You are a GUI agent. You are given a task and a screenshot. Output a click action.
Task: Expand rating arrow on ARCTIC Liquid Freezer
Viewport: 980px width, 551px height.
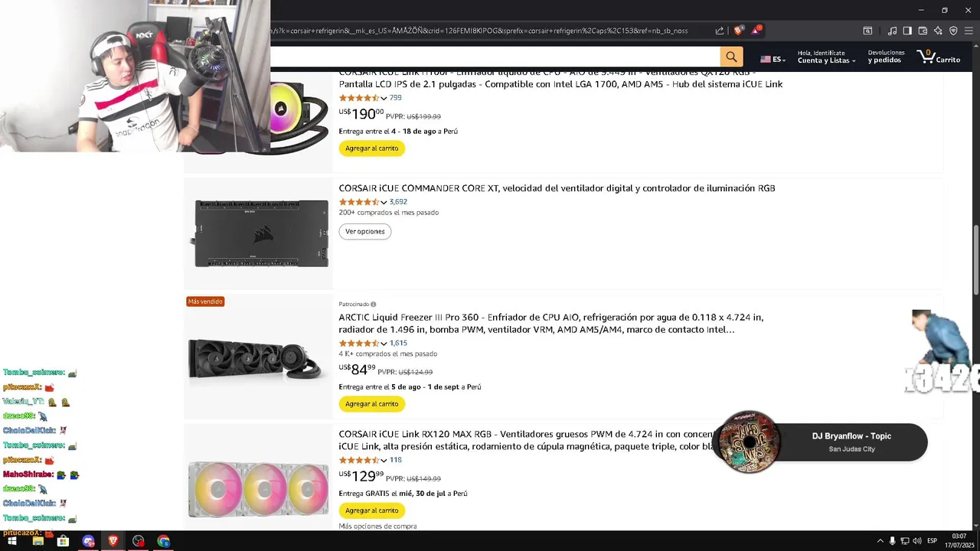click(384, 344)
